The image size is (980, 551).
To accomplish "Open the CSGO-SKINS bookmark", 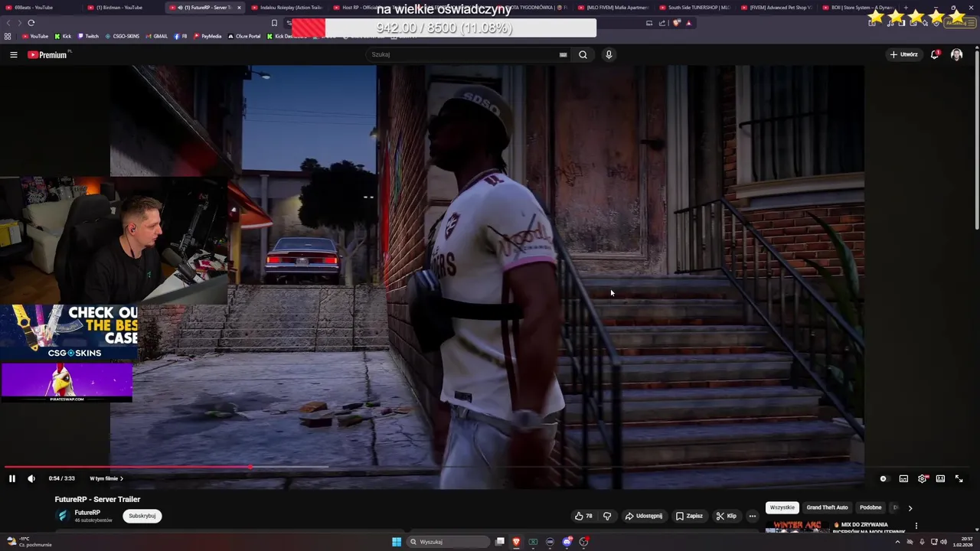I will click(x=122, y=36).
